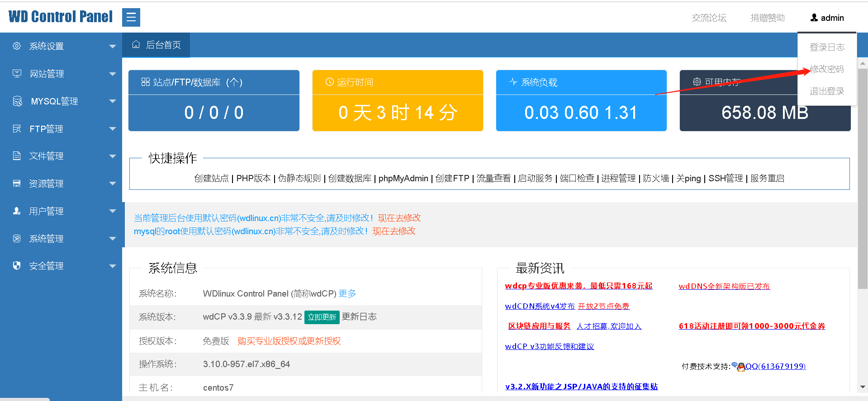Click the vertical scrollbar thumb

click(x=863, y=179)
